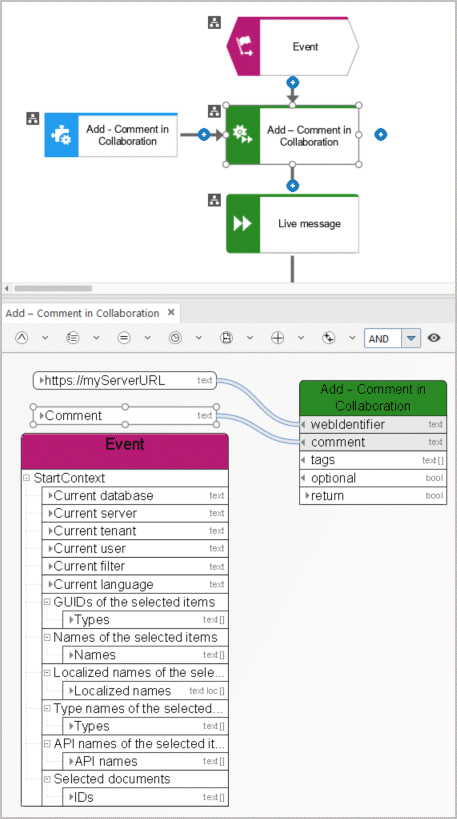457x819 pixels.
Task: Click the webIdentifier input parameter
Action: click(373, 424)
